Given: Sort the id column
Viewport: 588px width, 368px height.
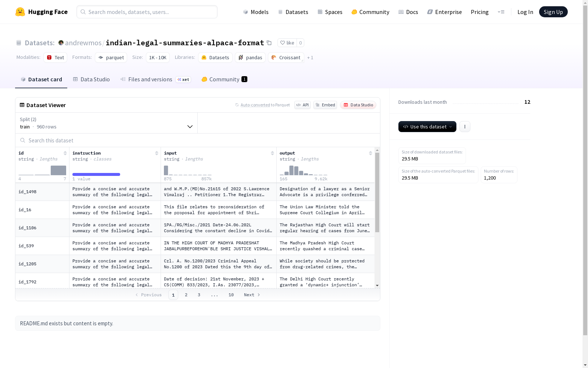Looking at the screenshot, I should click(65, 153).
